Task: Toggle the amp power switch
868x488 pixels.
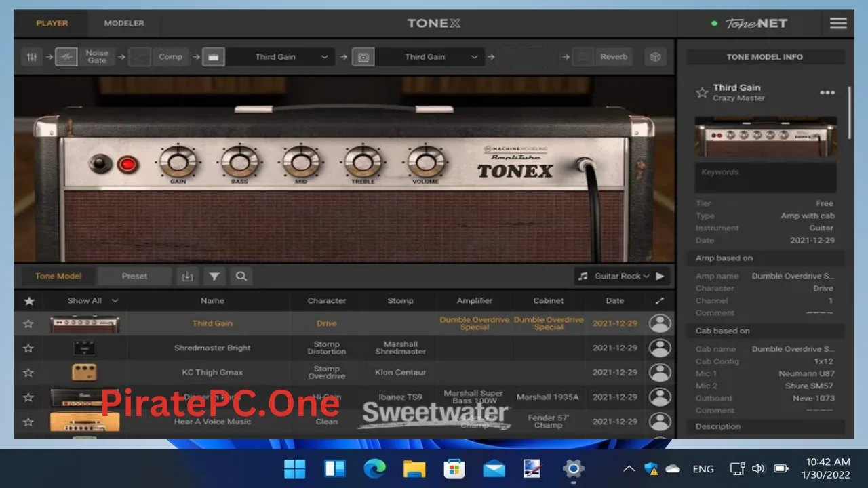Action: 100,163
